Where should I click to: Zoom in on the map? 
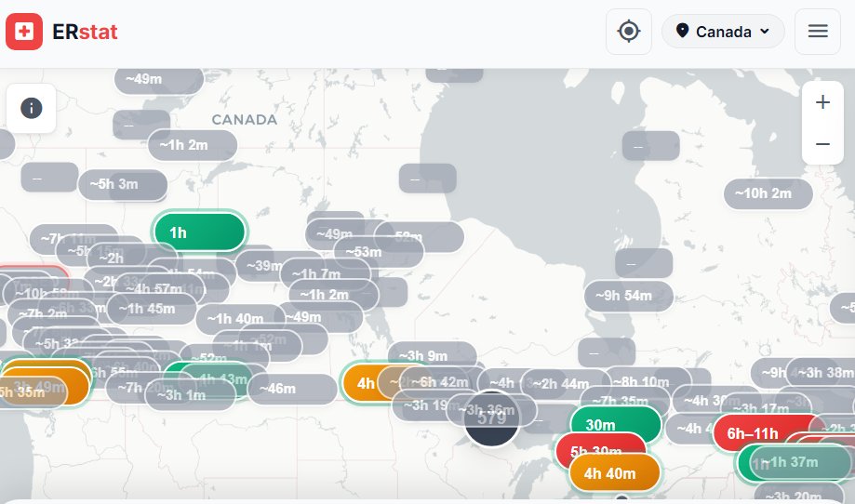pos(822,102)
